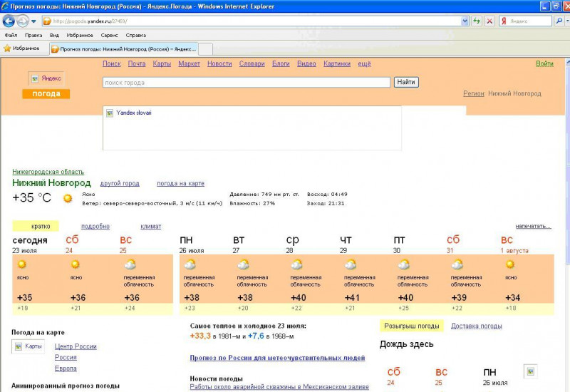Click the напечатать print link
This screenshot has width=570, height=392.
(533, 226)
